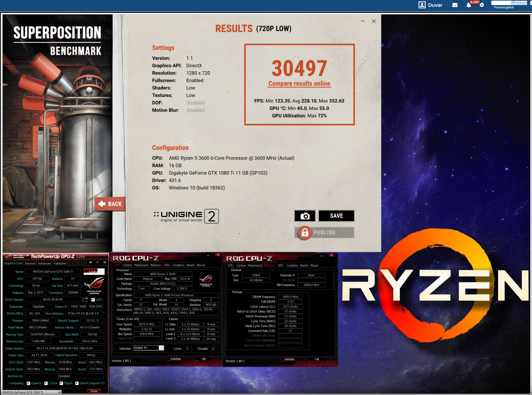Click the Superposition screenshot camera button
The width and height of the screenshot is (532, 395).
click(305, 216)
